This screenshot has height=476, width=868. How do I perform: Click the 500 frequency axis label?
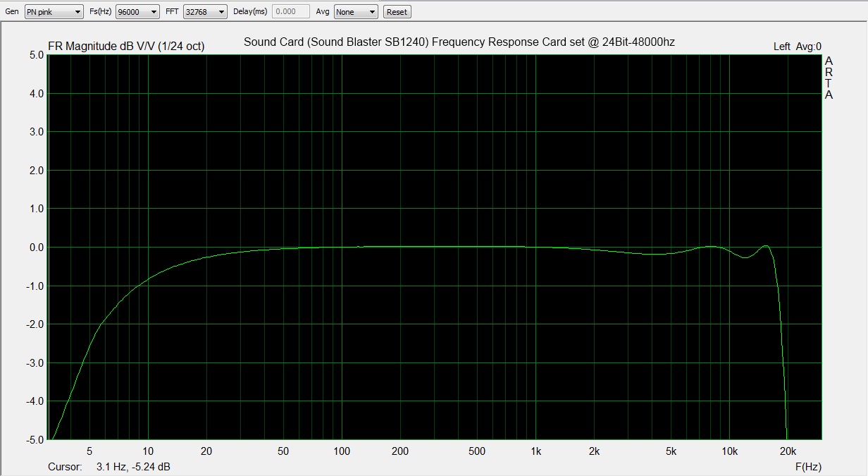(x=477, y=451)
